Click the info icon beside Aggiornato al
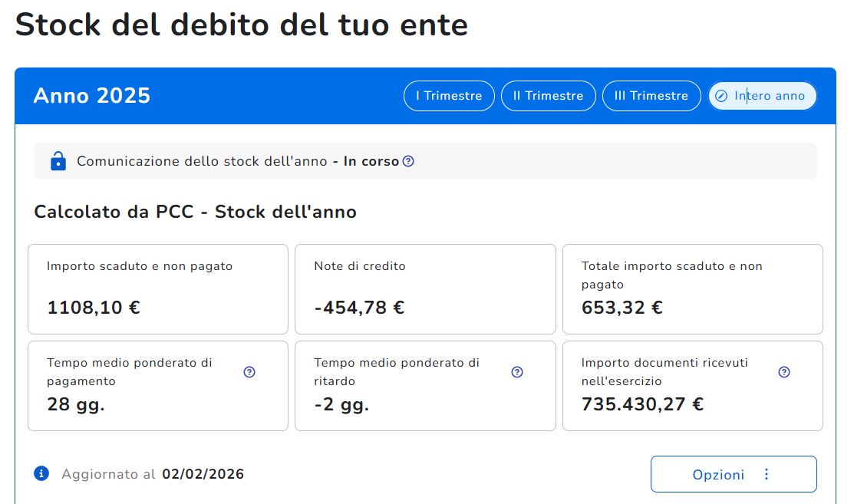 pos(41,473)
